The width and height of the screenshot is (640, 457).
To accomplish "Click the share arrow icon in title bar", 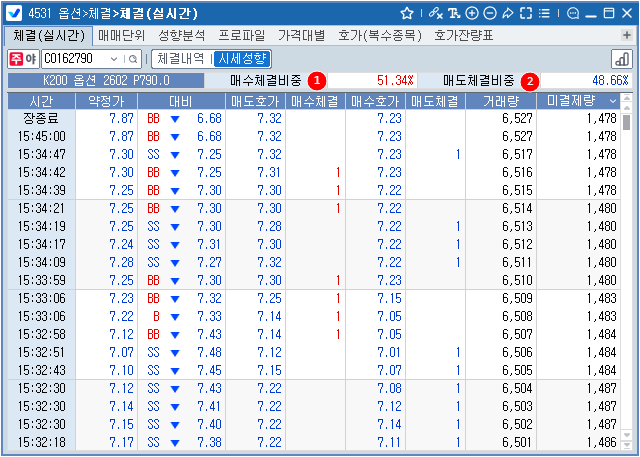I will click(x=508, y=13).
